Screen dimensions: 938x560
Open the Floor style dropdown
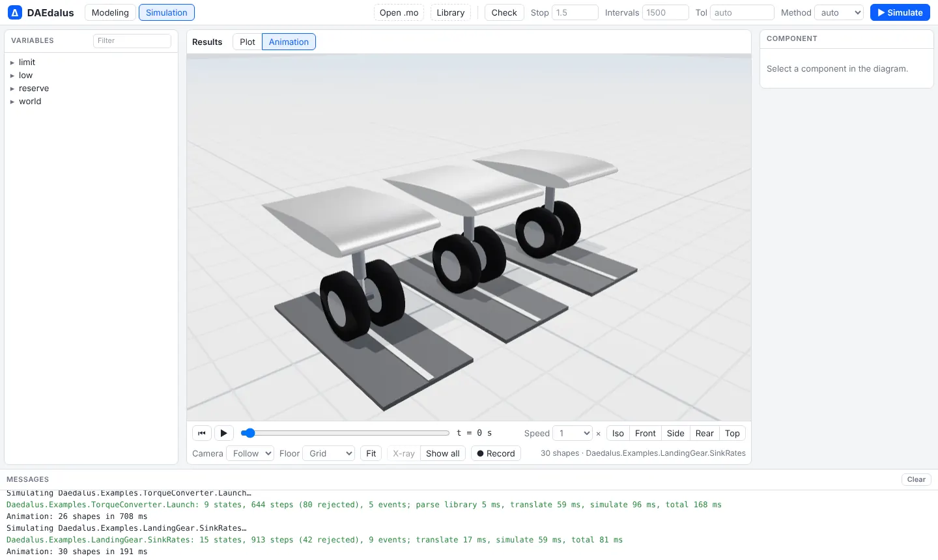pyautogui.click(x=328, y=453)
